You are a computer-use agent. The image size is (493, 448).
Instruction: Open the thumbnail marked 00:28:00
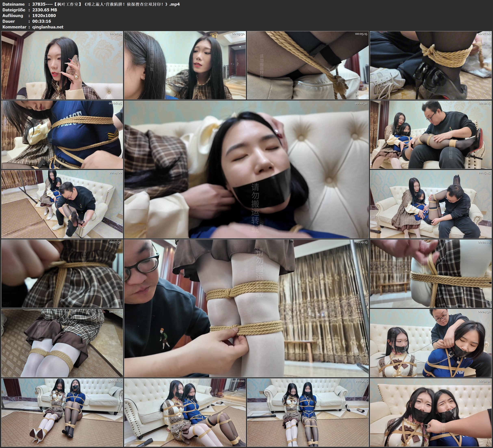click(x=185, y=412)
